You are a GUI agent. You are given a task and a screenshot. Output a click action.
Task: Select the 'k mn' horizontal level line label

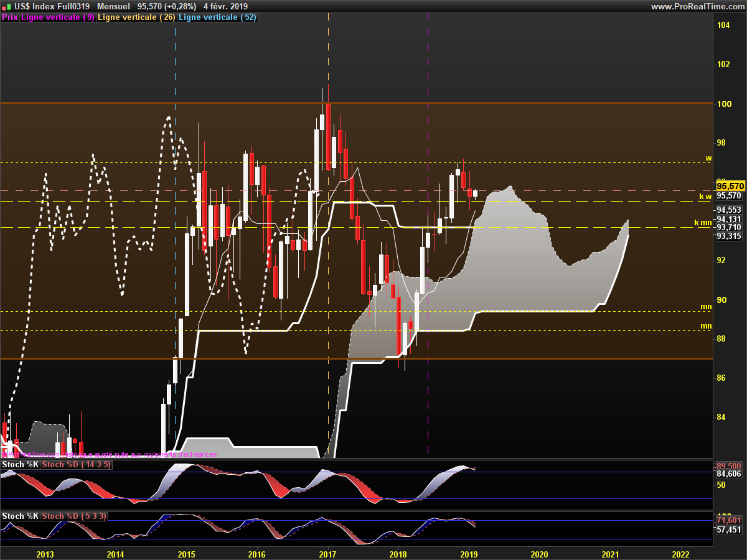point(703,223)
